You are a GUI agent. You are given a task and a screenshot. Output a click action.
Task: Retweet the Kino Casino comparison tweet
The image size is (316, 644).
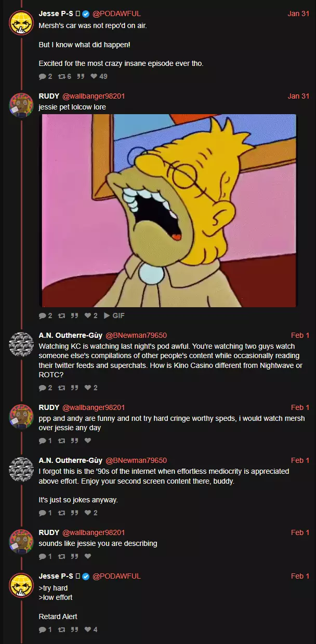tap(61, 388)
